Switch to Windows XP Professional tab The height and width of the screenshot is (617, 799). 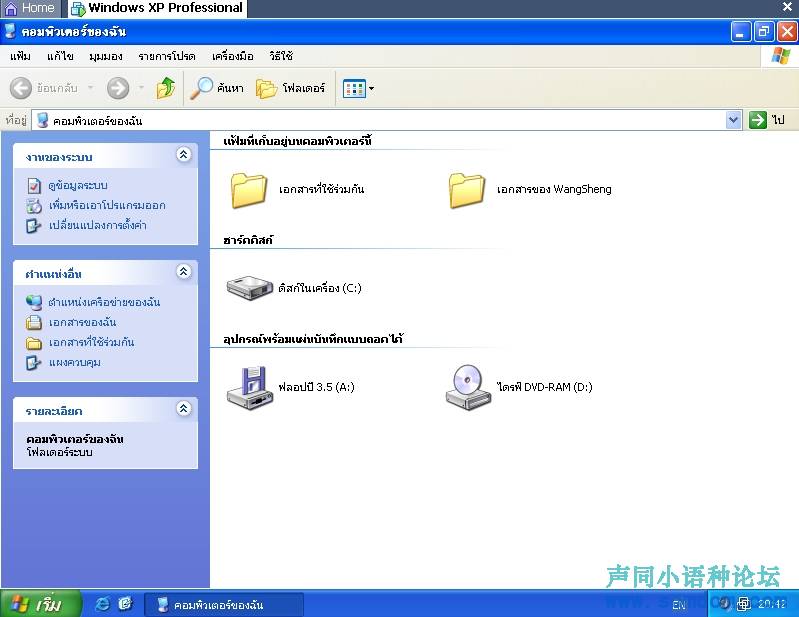[x=157, y=9]
